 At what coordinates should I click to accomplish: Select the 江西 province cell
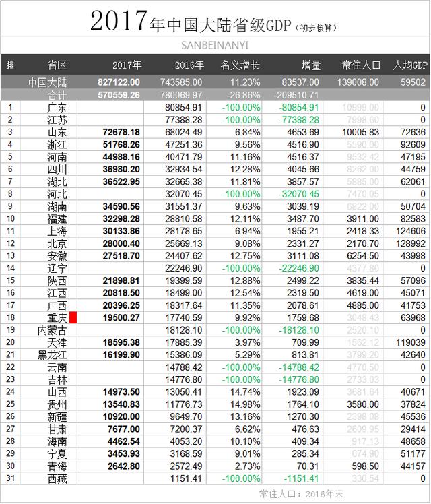point(57,293)
